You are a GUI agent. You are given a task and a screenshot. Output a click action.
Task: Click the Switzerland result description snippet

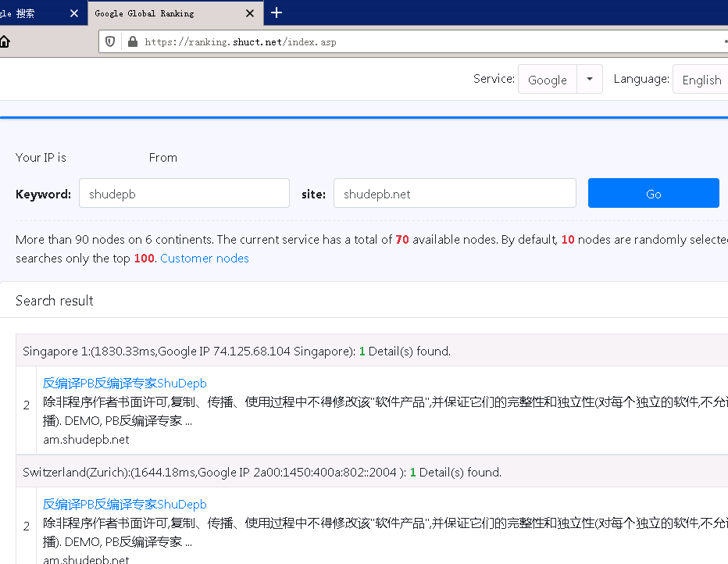(385, 533)
